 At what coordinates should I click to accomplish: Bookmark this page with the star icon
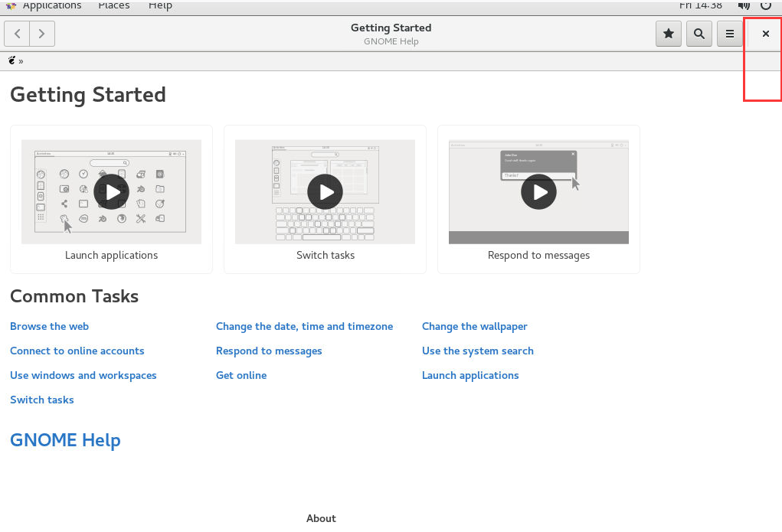tap(669, 34)
